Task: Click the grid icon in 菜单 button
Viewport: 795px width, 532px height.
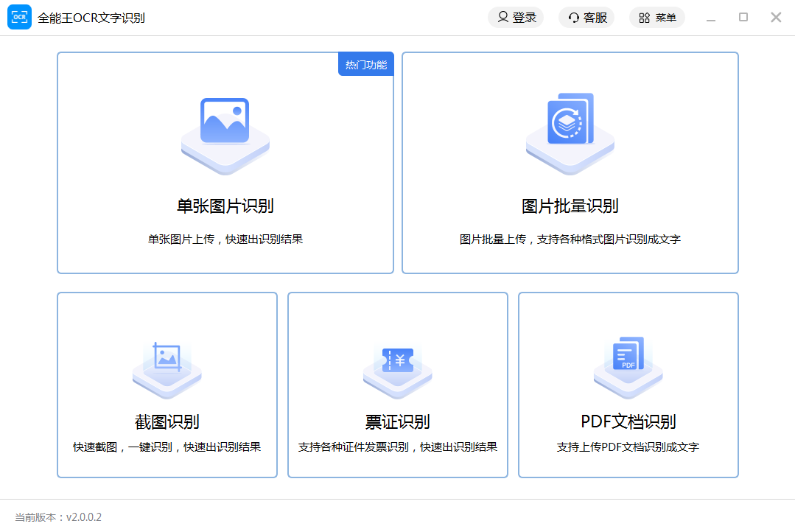Action: 644,18
